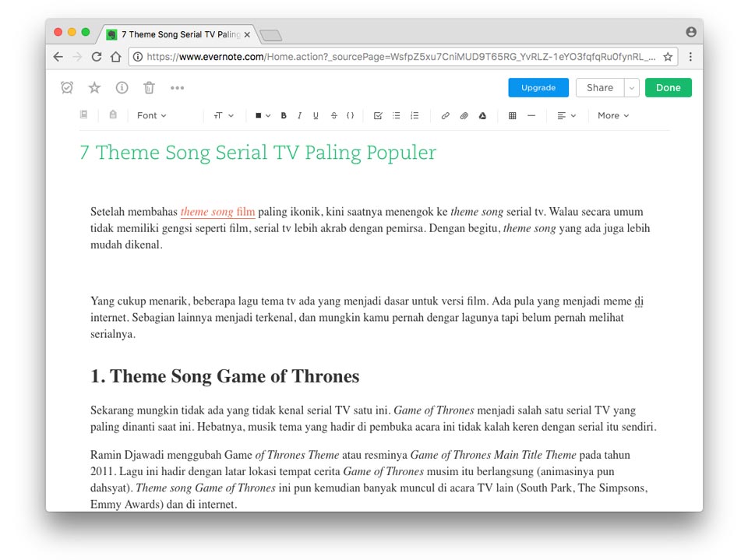The height and width of the screenshot is (560, 748).
Task: Click the tag icon in formatting bar
Action: pos(113,115)
